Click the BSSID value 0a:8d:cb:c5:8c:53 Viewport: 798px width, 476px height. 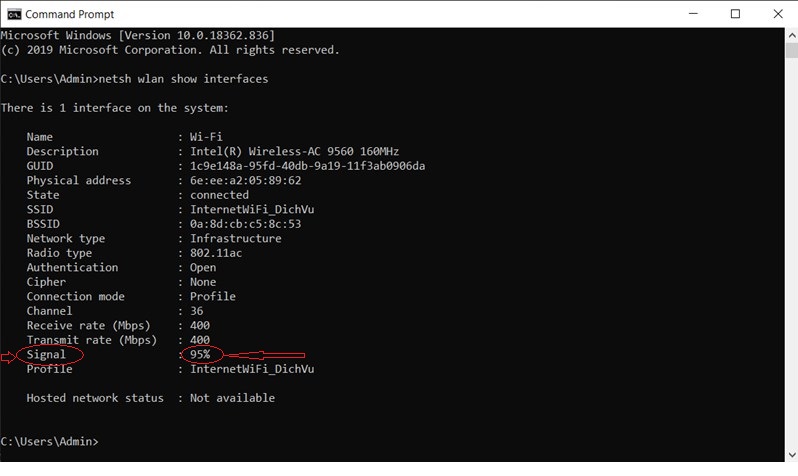click(x=245, y=224)
